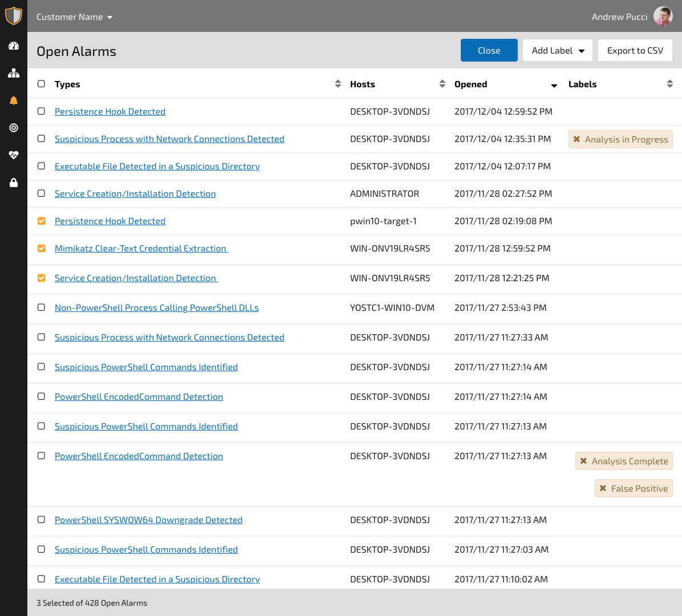Open the alarms bell icon in sidebar
The height and width of the screenshot is (616, 682).
(14, 100)
